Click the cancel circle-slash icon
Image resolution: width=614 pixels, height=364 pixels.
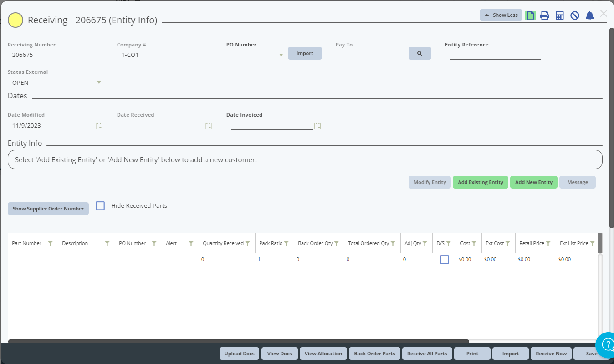click(x=575, y=15)
